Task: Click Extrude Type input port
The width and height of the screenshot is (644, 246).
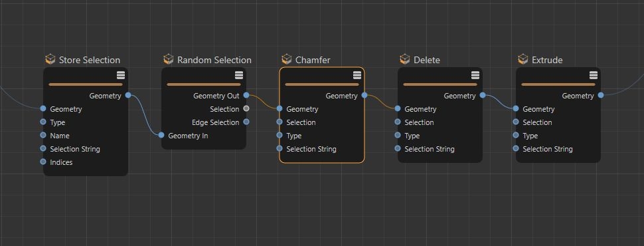Action: (516, 135)
